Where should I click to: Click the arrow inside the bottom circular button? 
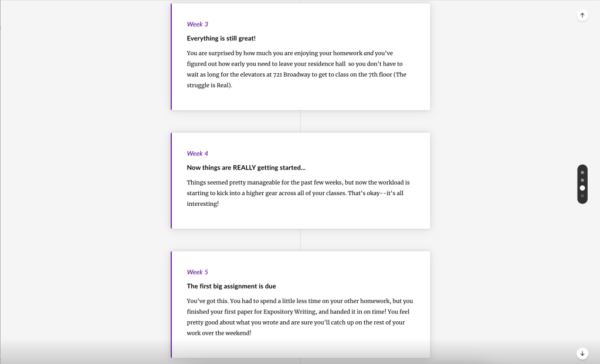582,353
